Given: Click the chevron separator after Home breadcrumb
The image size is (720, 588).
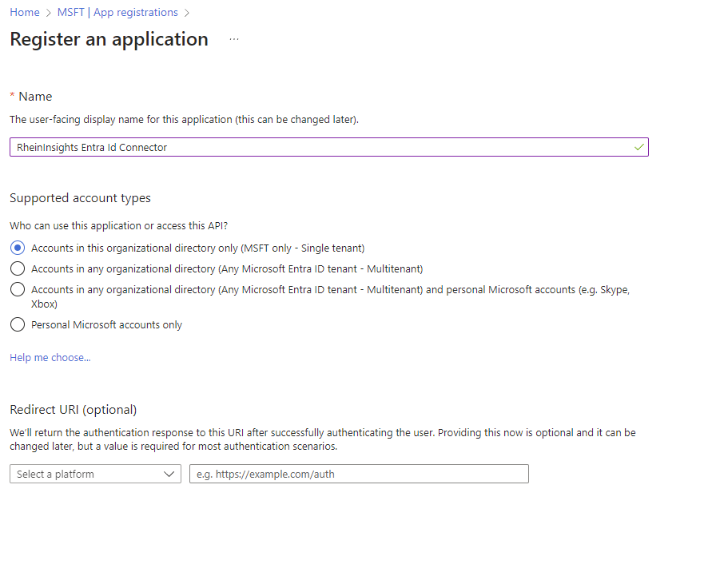Looking at the screenshot, I should [49, 13].
